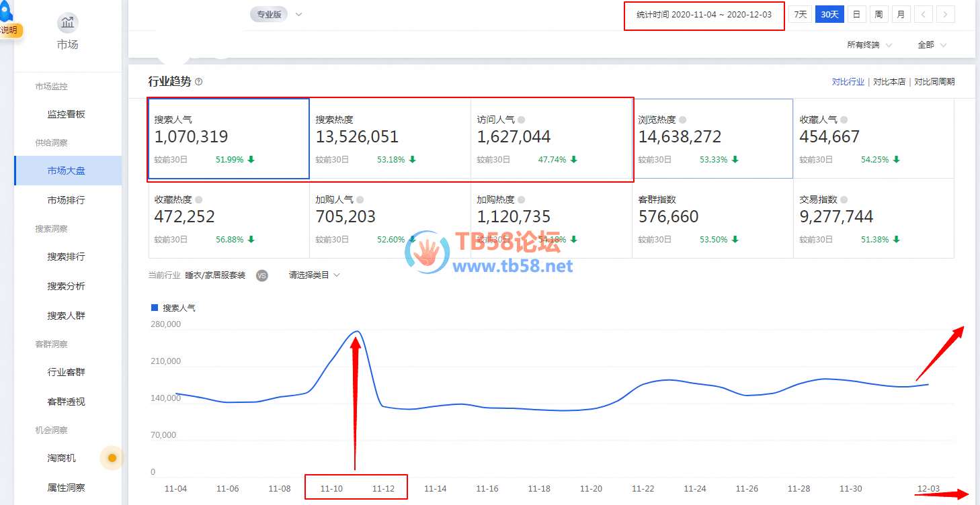This screenshot has height=505, width=980.
Task: Click the orange dot next to 淘商机
Action: [x=112, y=458]
